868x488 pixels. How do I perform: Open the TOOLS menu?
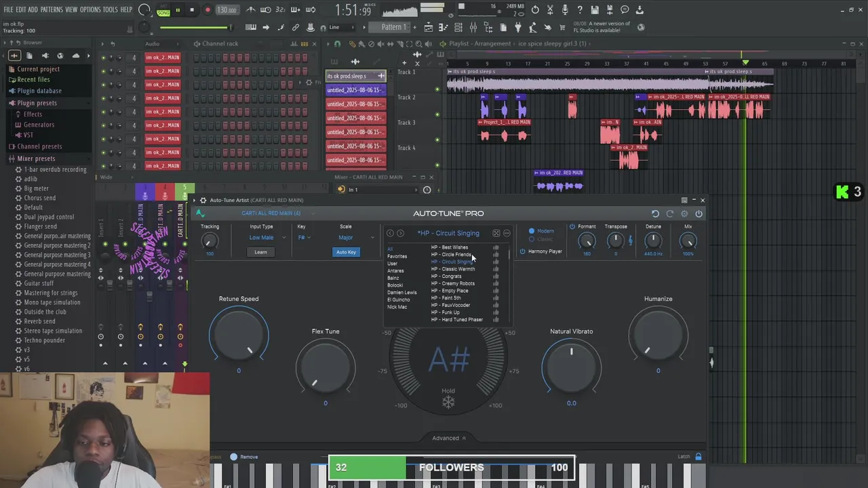[x=110, y=9]
